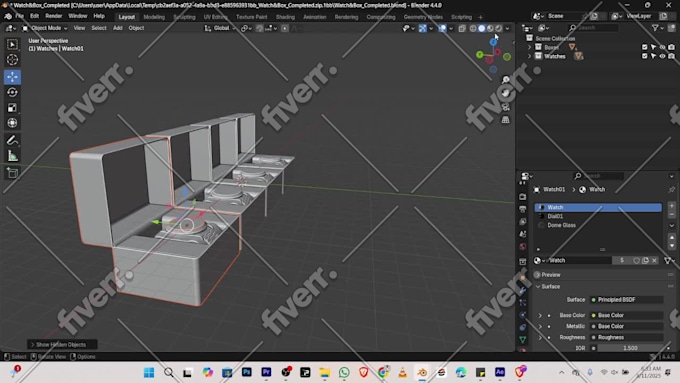Switch to material preview shading

[x=490, y=28]
